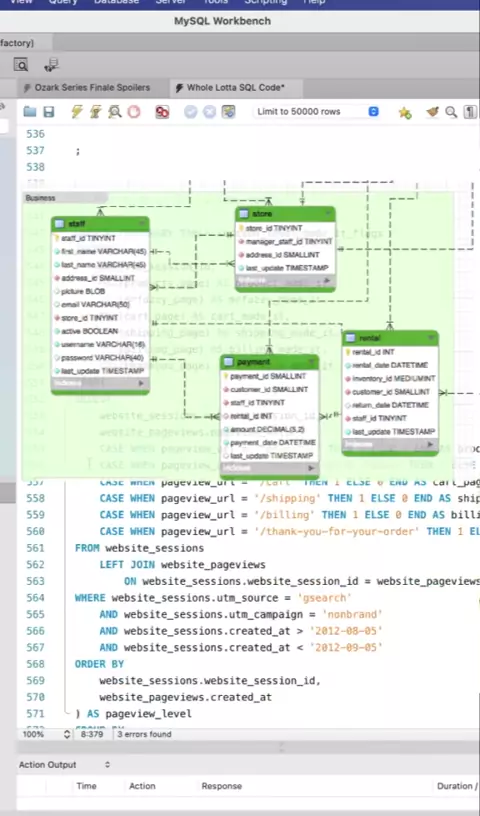
Task: Click the broom cleanup icon
Action: tap(432, 111)
